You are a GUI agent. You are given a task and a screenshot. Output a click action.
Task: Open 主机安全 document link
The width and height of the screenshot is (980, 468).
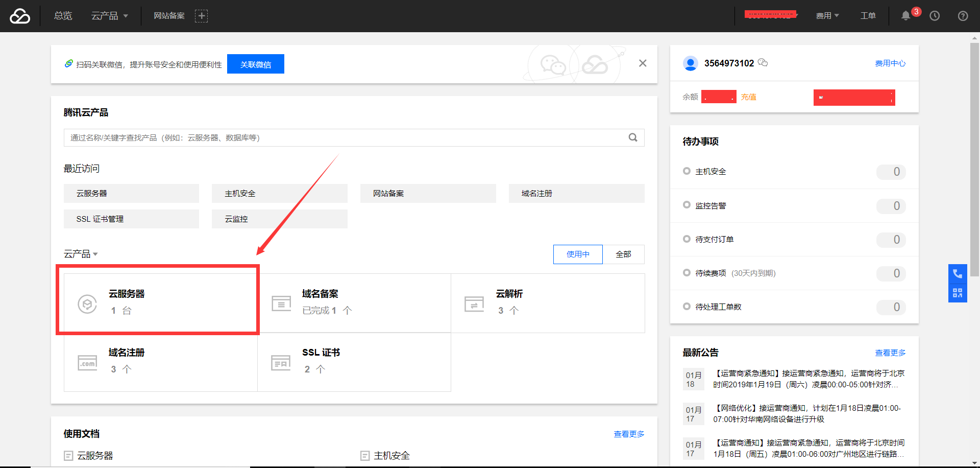(391, 456)
